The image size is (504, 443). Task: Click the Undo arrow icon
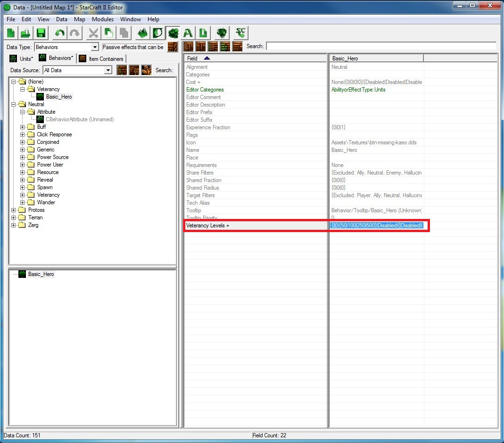coord(60,33)
